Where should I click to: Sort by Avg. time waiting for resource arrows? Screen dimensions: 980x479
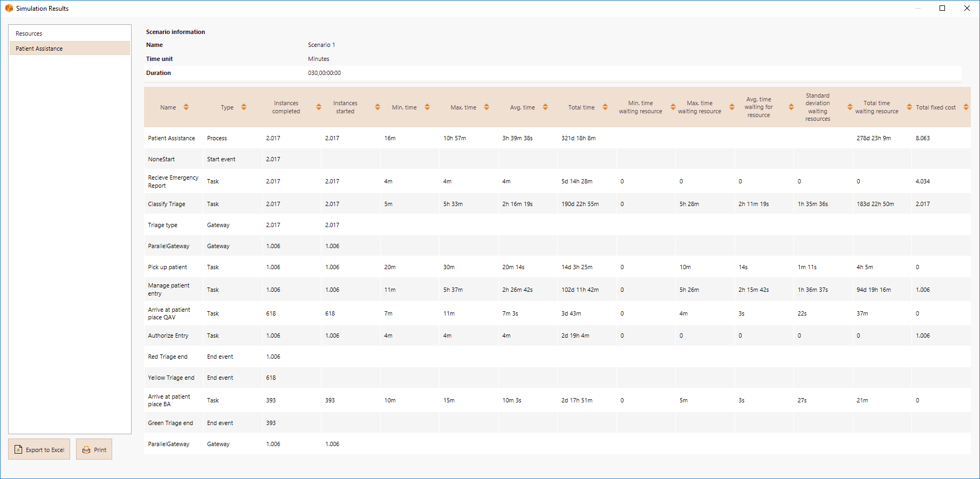coord(791,107)
